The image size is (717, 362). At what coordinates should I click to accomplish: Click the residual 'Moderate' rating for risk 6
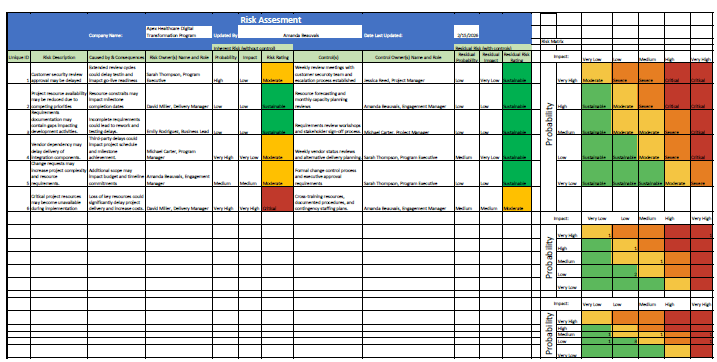[517, 199]
